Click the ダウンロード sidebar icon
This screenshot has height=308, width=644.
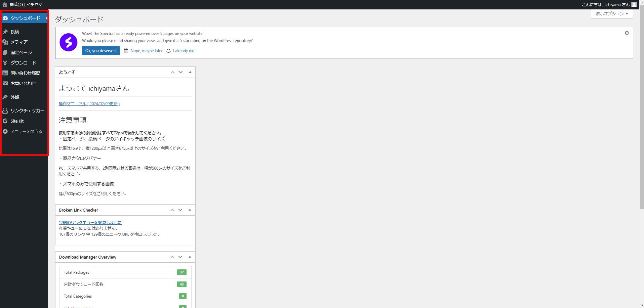5,63
